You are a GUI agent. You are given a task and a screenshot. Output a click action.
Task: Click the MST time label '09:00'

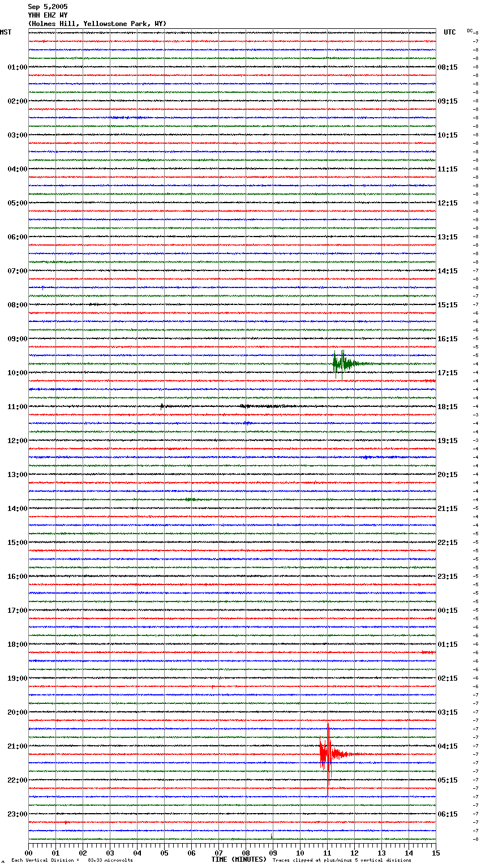(18, 339)
